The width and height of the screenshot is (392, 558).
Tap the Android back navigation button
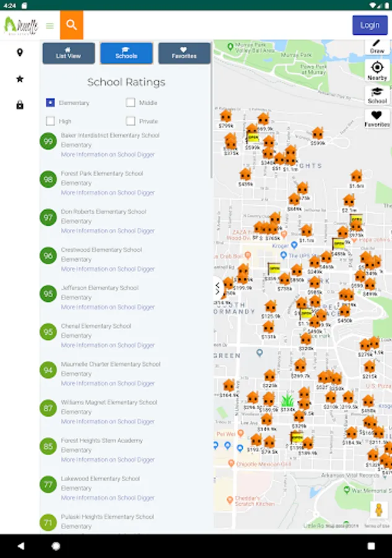[x=21, y=546]
